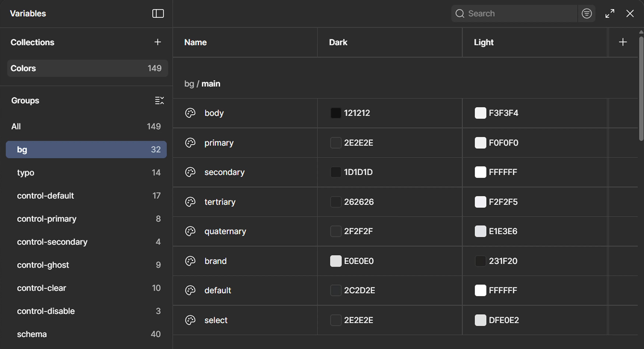Open the search filter options icon
The height and width of the screenshot is (349, 644).
(x=587, y=13)
